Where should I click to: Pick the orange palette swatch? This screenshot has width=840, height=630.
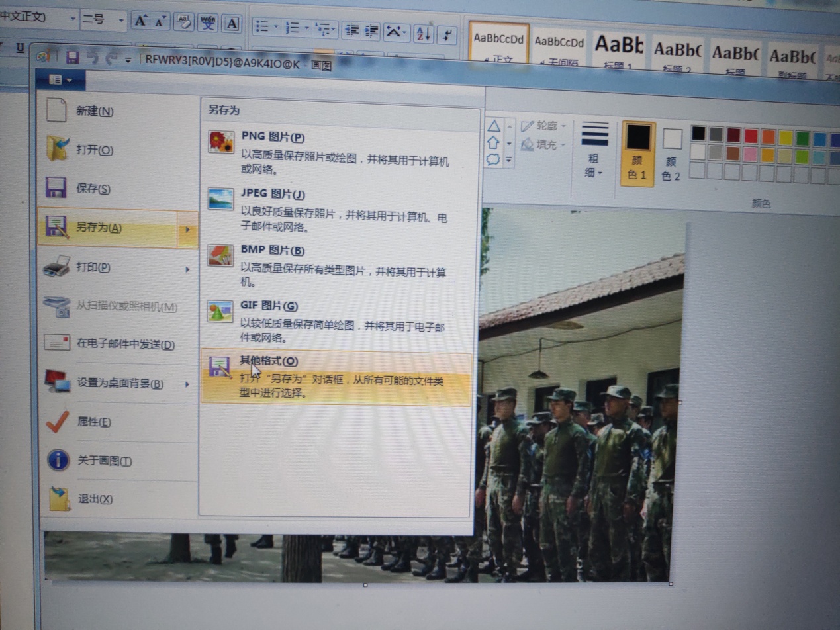coord(768,136)
